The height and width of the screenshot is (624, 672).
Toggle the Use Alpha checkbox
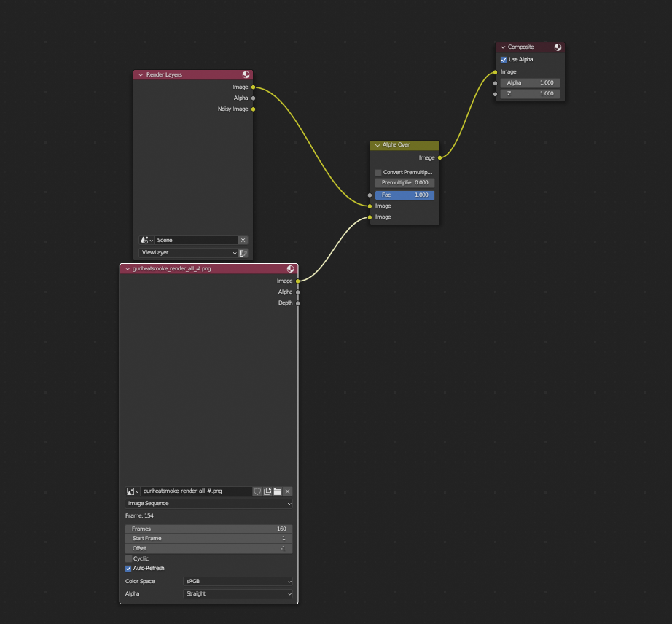coord(504,60)
